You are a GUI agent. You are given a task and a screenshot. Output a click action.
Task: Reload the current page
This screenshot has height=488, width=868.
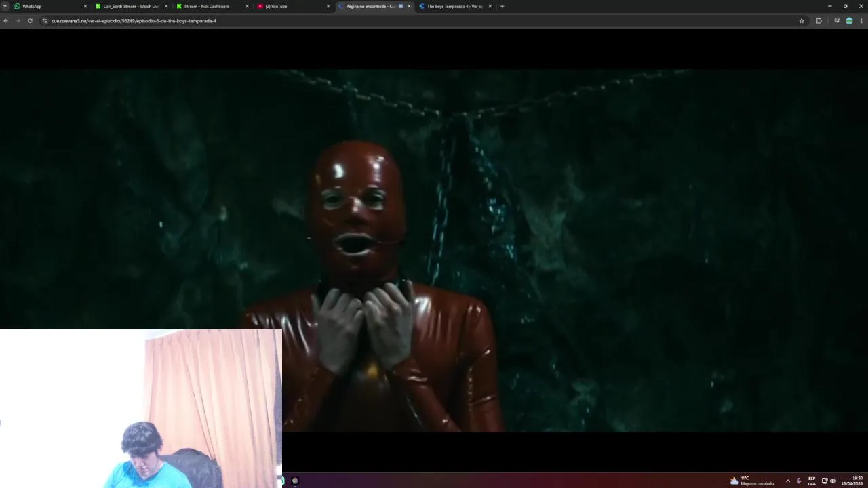click(30, 21)
